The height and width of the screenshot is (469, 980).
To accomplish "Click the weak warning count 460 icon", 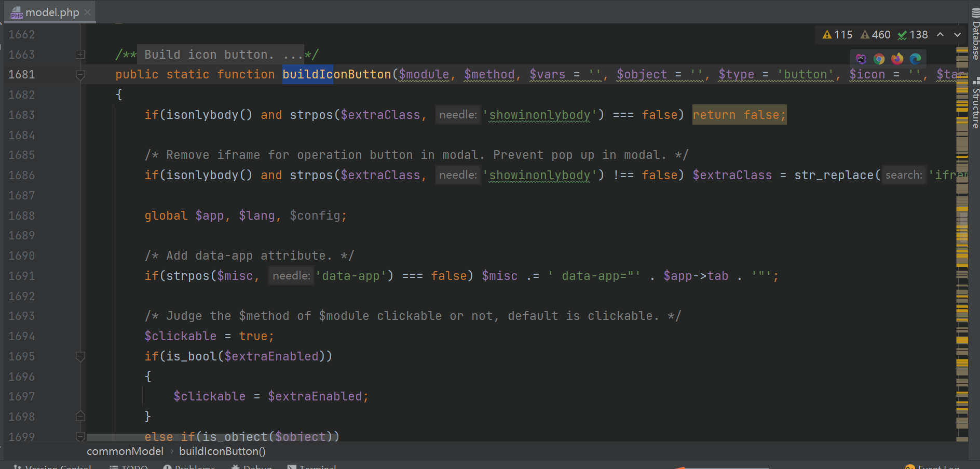I will coord(875,35).
